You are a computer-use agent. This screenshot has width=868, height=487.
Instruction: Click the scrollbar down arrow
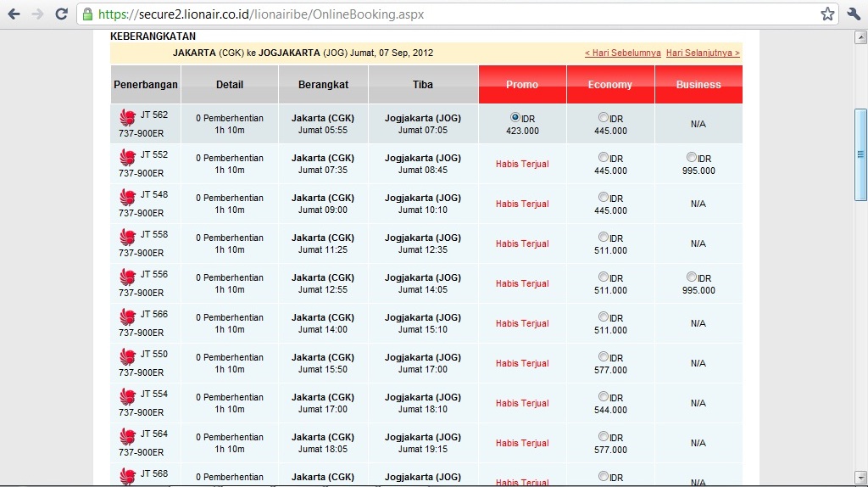pos(861,478)
